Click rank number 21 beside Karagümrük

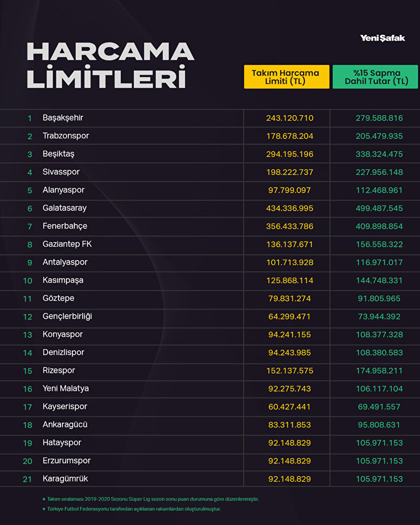click(x=28, y=479)
